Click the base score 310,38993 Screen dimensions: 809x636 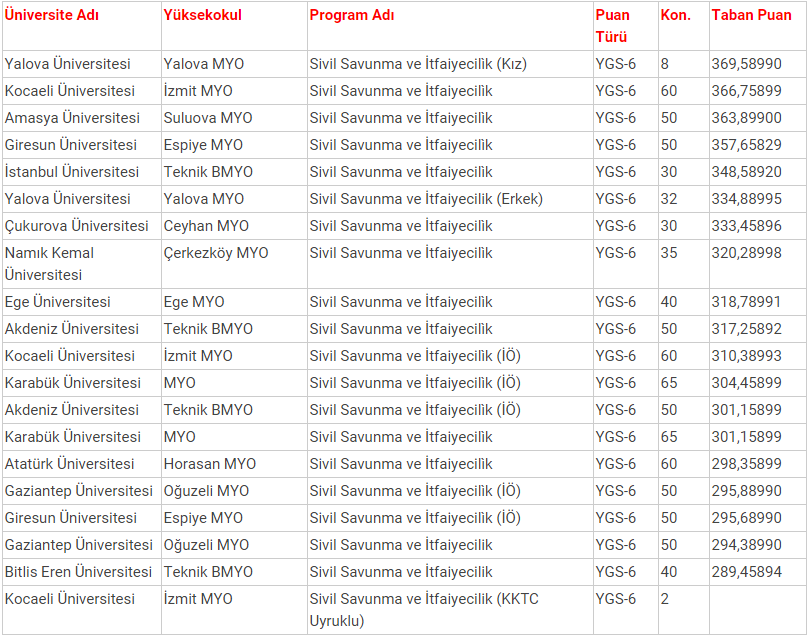pyautogui.click(x=747, y=356)
